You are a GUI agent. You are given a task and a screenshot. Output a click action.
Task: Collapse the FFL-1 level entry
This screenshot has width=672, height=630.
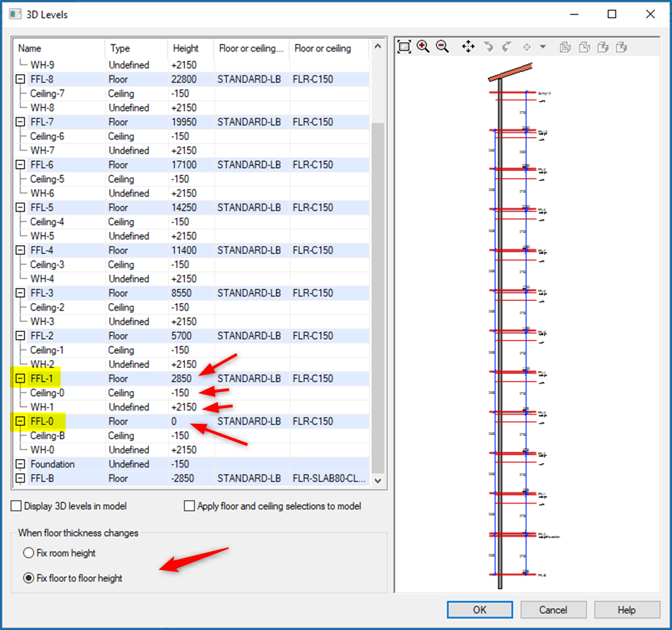pyautogui.click(x=20, y=379)
